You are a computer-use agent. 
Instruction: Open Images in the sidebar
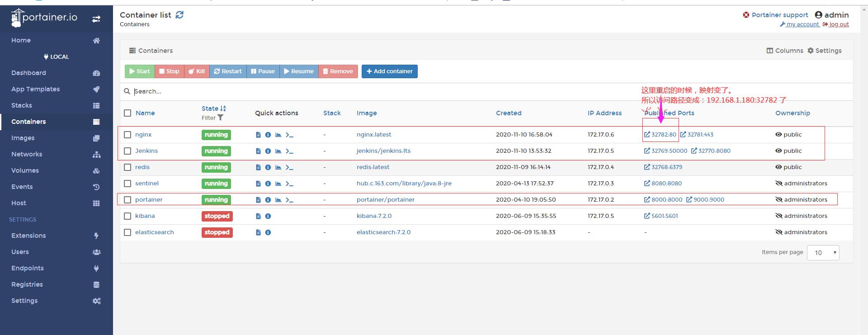(x=57, y=138)
